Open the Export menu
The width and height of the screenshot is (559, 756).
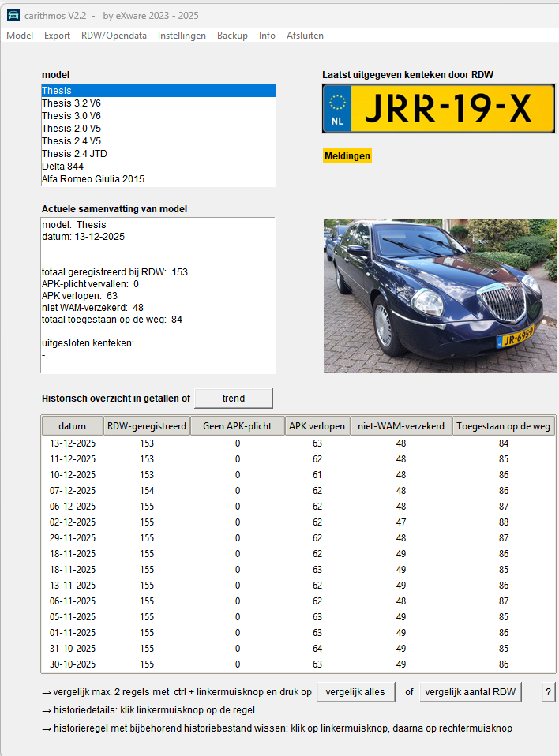coord(57,36)
